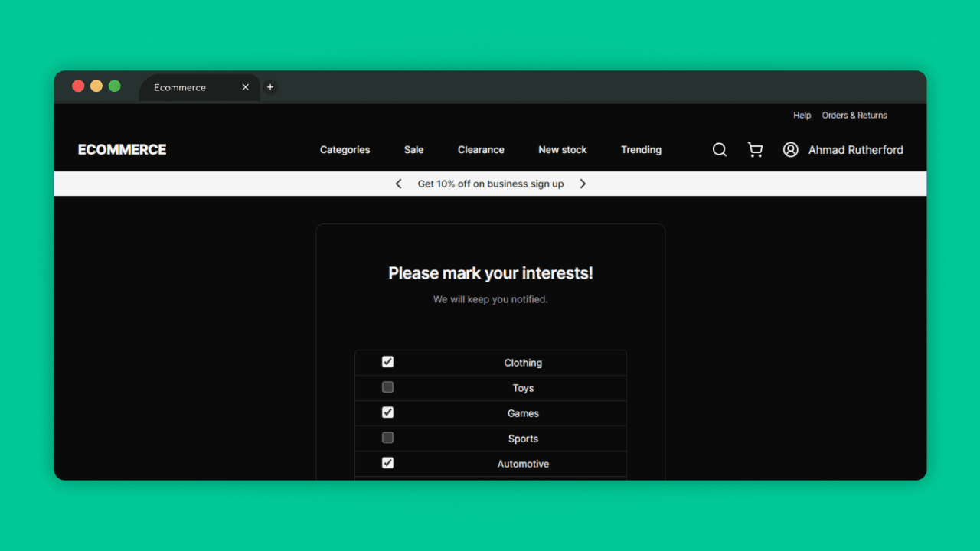This screenshot has height=551, width=980.
Task: Open the Orders & Returns link
Action: [x=854, y=115]
